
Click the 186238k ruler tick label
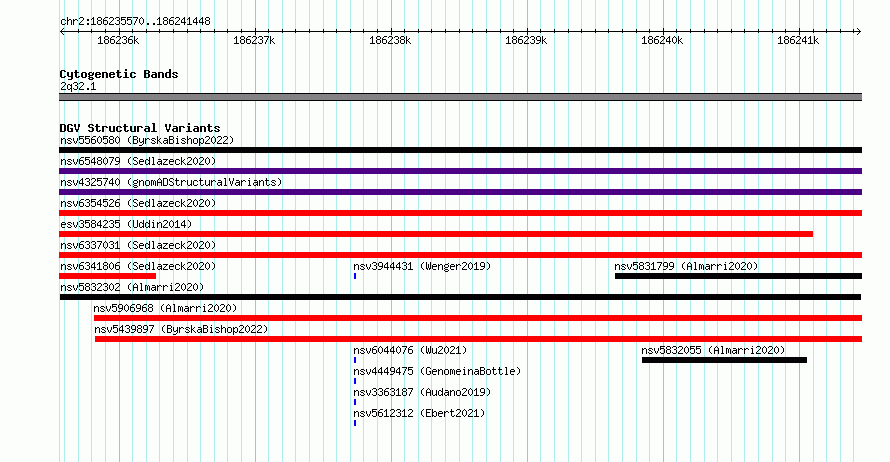pos(390,41)
